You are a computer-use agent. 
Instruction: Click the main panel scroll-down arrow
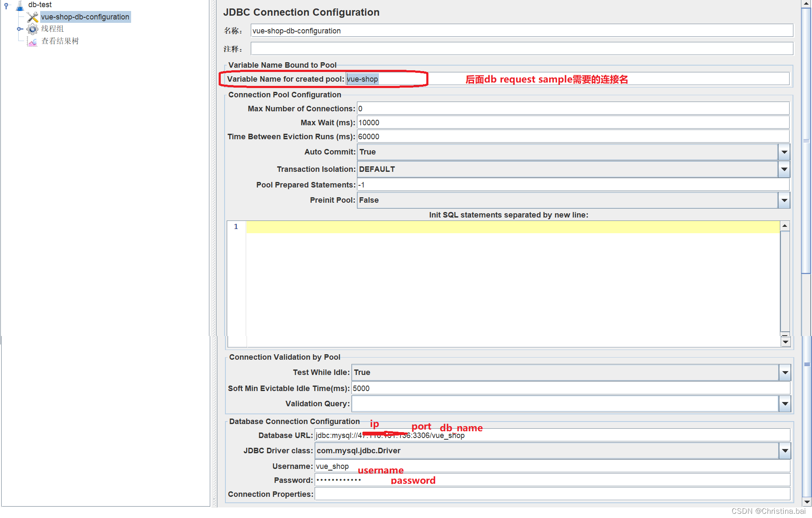pos(807,502)
